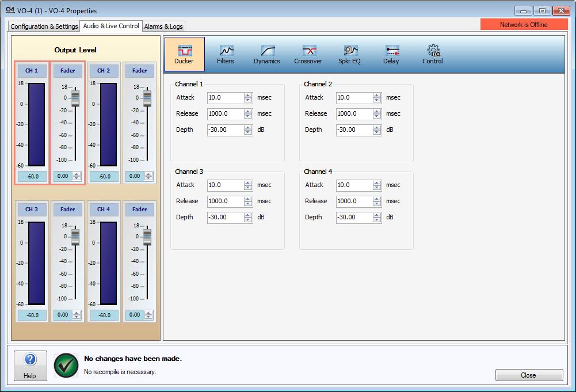The width and height of the screenshot is (576, 392).
Task: Select the CH 4 output meter header
Action: pyautogui.click(x=104, y=210)
